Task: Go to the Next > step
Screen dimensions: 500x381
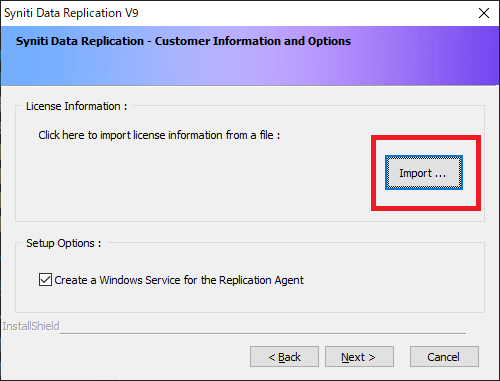Action: [x=359, y=357]
